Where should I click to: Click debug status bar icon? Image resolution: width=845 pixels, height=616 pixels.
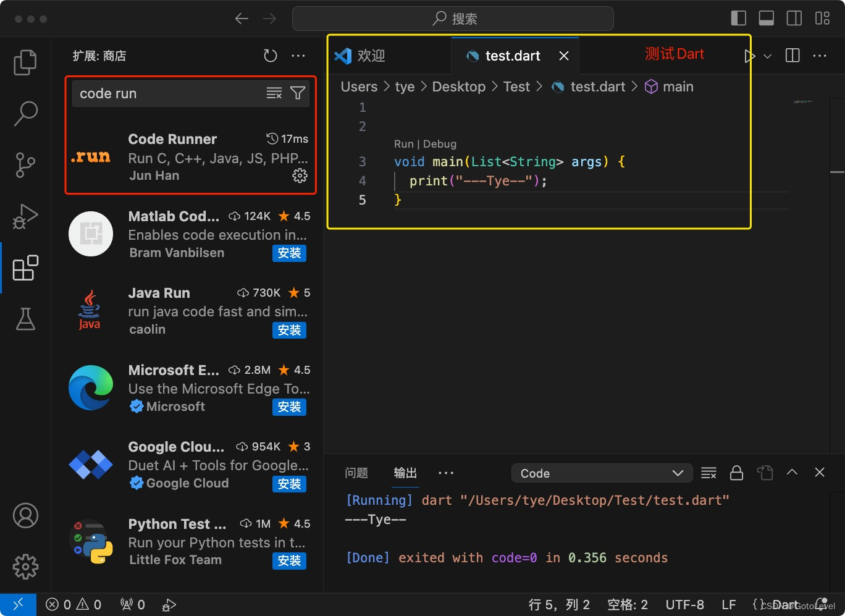(169, 604)
